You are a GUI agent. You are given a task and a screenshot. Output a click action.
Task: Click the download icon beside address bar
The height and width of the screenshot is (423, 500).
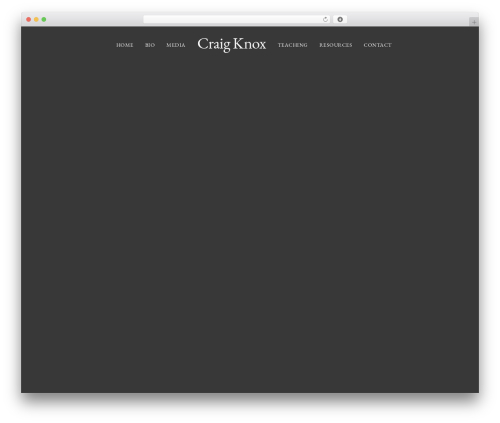click(340, 19)
